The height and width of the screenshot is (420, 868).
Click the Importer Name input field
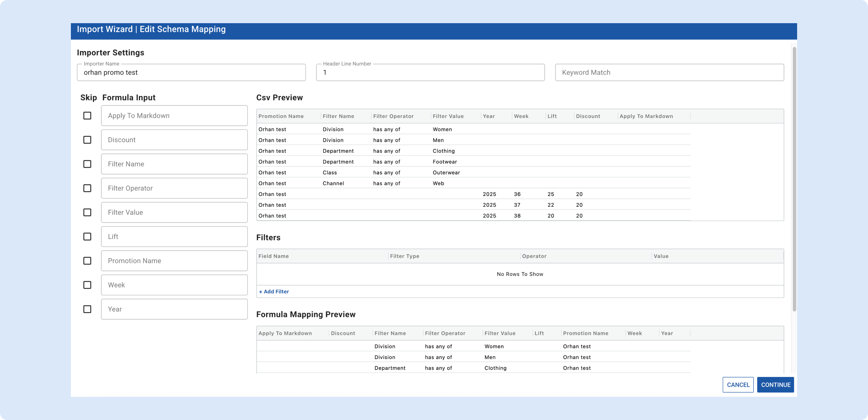[191, 72]
